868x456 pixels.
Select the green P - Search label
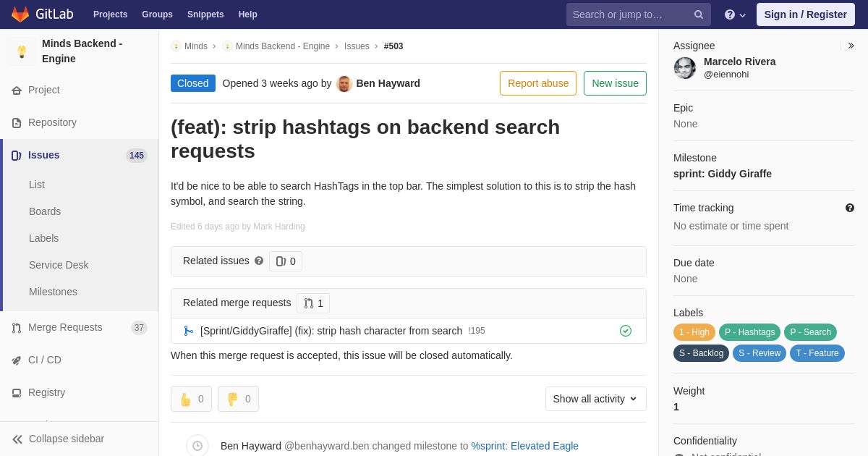point(810,332)
